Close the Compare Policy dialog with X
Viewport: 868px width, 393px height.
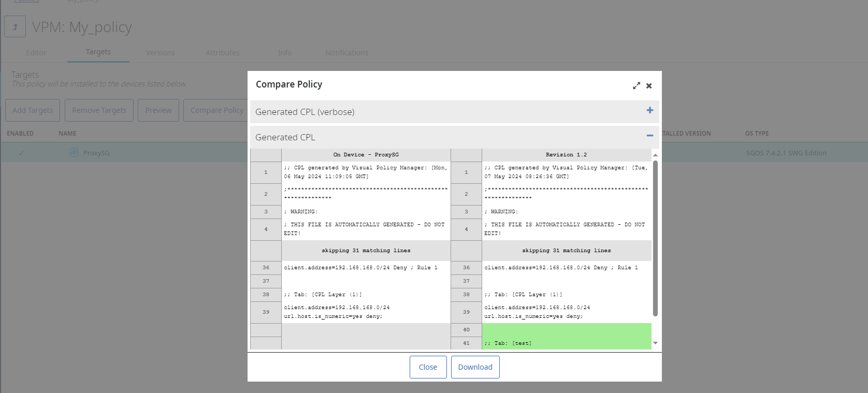649,86
